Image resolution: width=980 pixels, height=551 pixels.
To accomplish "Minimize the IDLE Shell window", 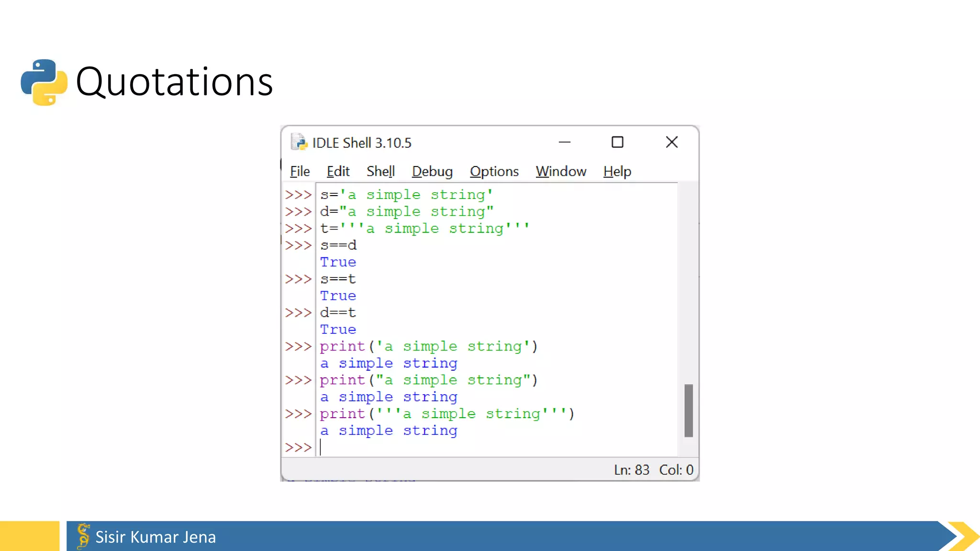I will (x=565, y=142).
